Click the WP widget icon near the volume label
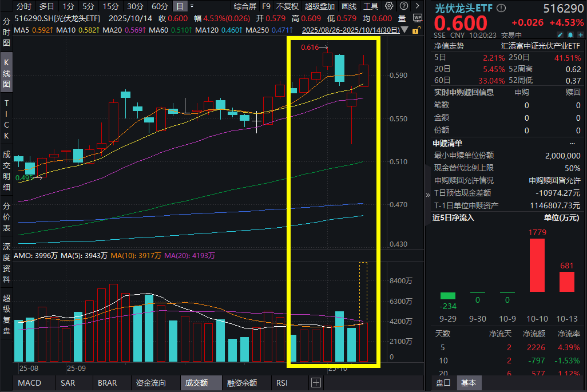 click(x=418, y=17)
